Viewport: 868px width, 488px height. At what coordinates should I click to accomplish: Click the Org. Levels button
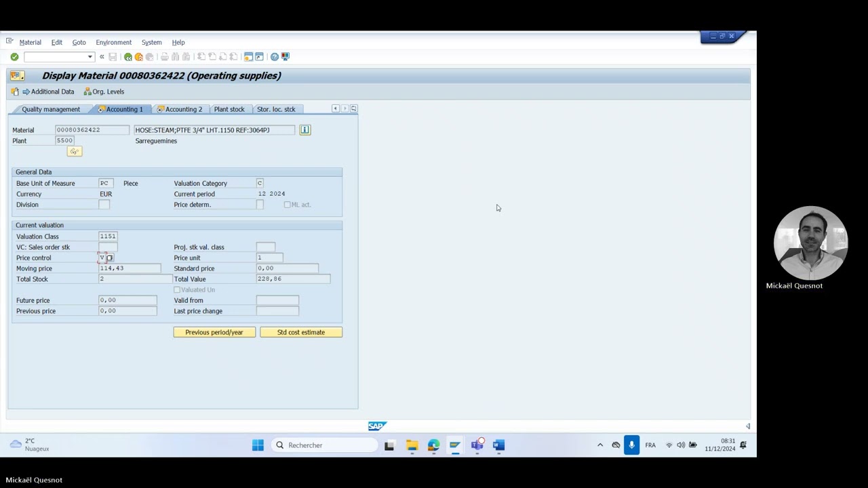pos(104,91)
